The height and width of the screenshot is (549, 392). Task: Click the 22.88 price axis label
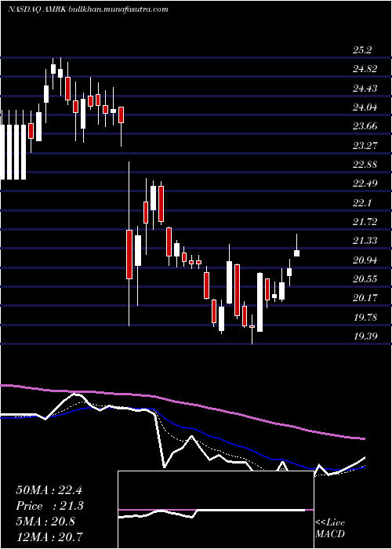point(365,164)
